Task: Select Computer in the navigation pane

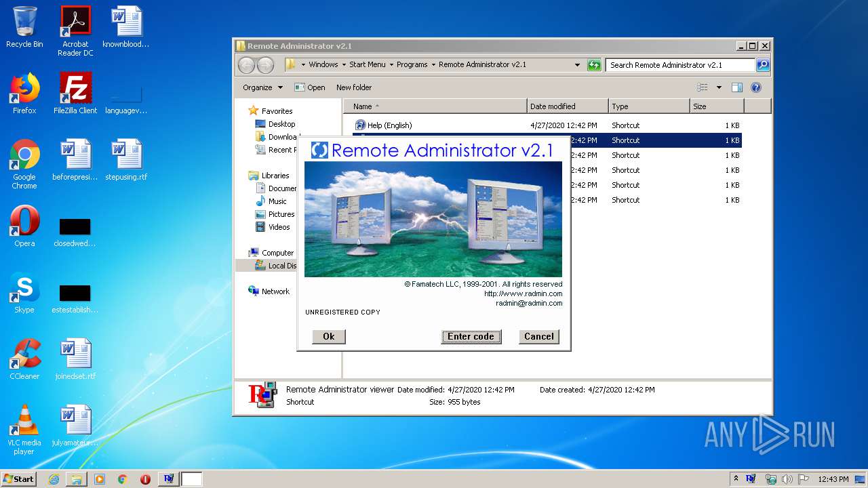Action: coord(277,253)
